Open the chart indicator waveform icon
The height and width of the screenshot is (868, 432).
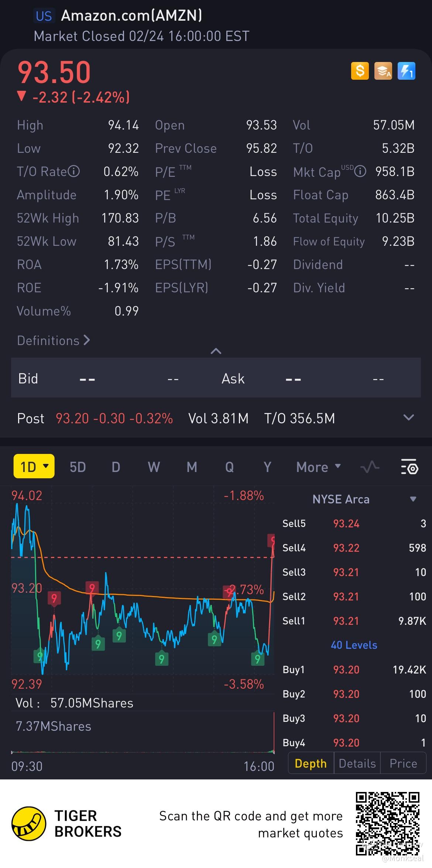click(x=370, y=467)
